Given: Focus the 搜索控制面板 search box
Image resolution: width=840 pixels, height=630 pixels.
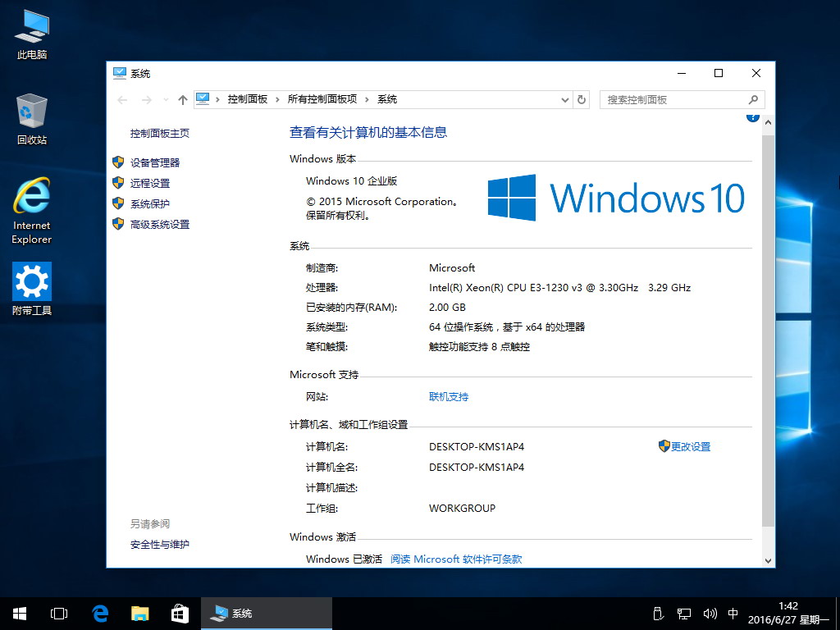Looking at the screenshot, I should pyautogui.click(x=682, y=99).
